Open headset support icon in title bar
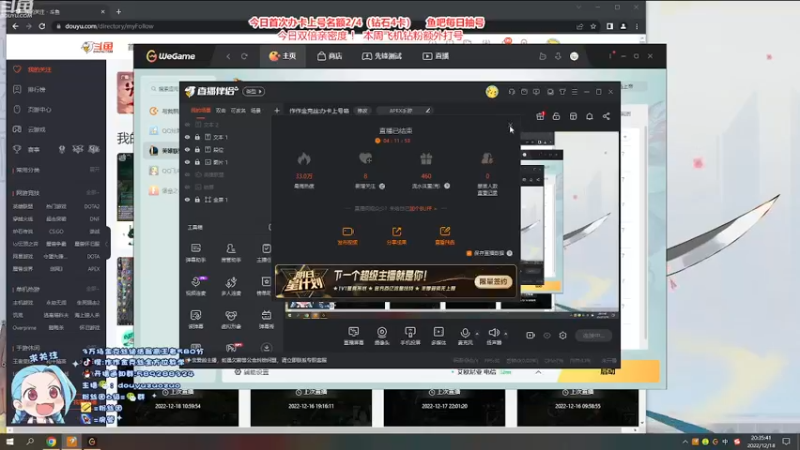 pos(511,92)
